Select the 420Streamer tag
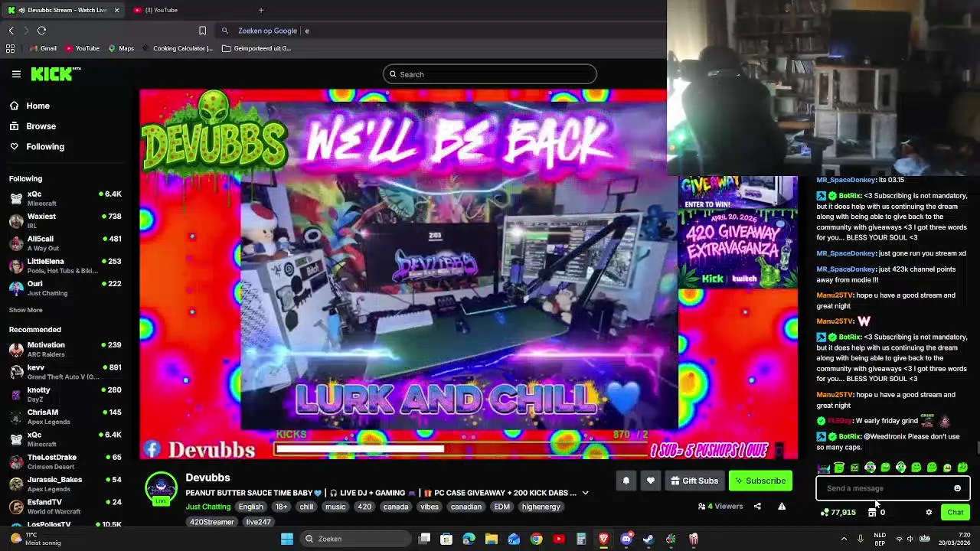Viewport: 980px width, 551px height. click(x=212, y=522)
